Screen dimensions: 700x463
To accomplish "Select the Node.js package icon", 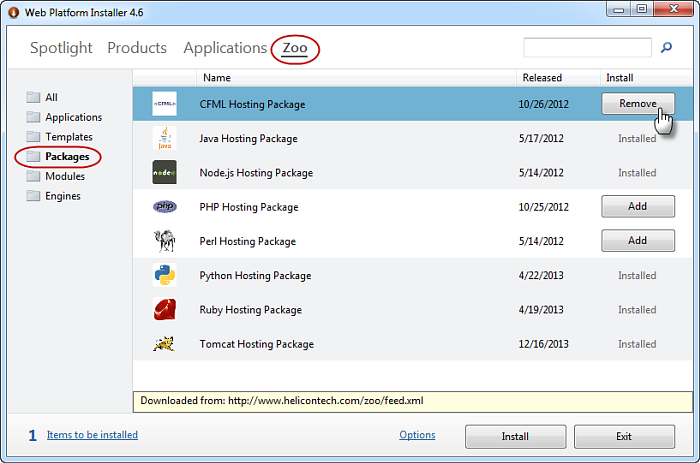I will pyautogui.click(x=165, y=173).
